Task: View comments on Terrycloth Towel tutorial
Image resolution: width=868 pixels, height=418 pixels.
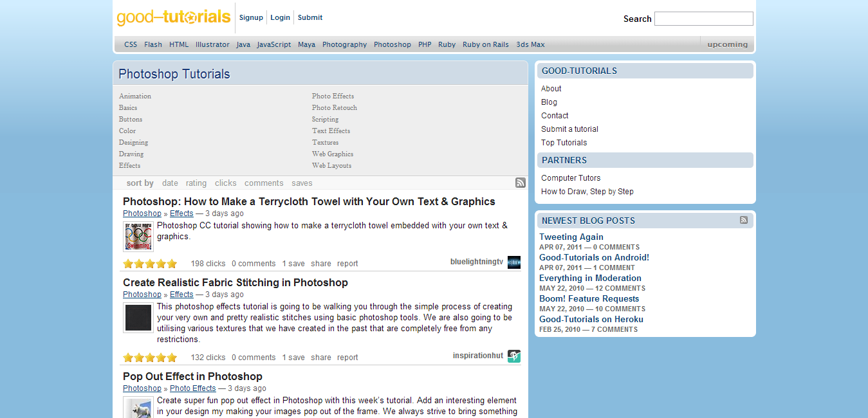Action: coord(254,264)
